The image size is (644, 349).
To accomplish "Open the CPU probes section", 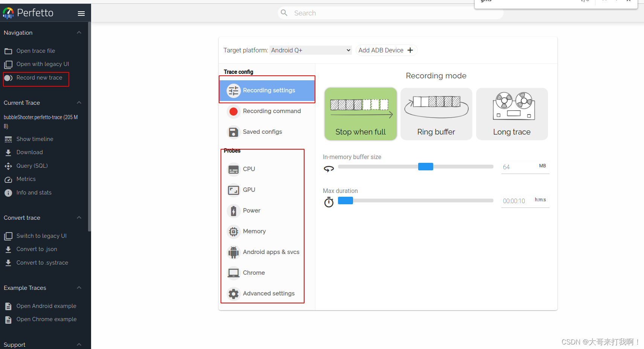I will [267, 169].
